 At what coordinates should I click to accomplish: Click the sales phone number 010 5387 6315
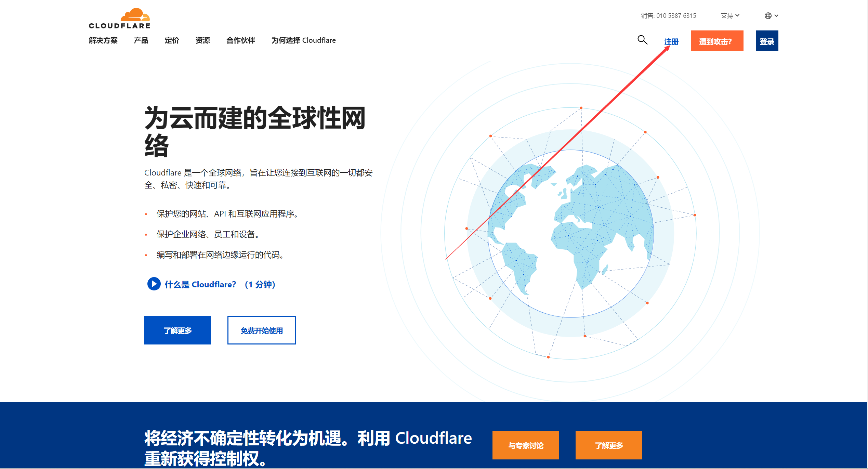[x=676, y=15]
